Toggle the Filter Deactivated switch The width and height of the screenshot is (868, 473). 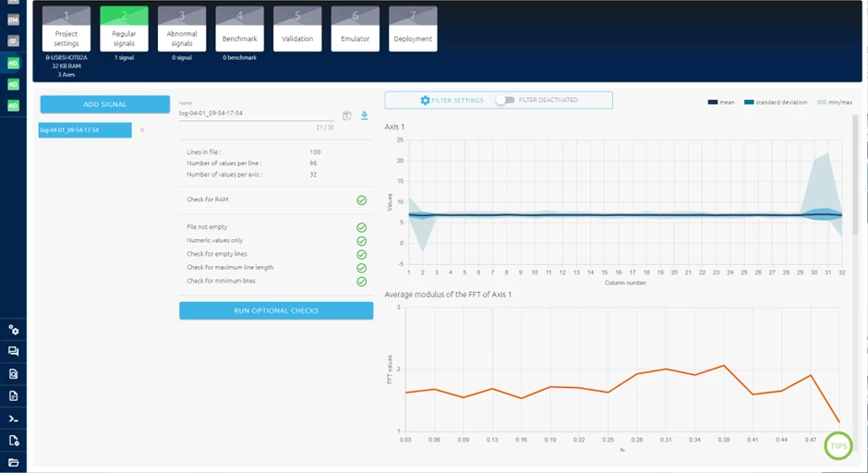click(505, 101)
